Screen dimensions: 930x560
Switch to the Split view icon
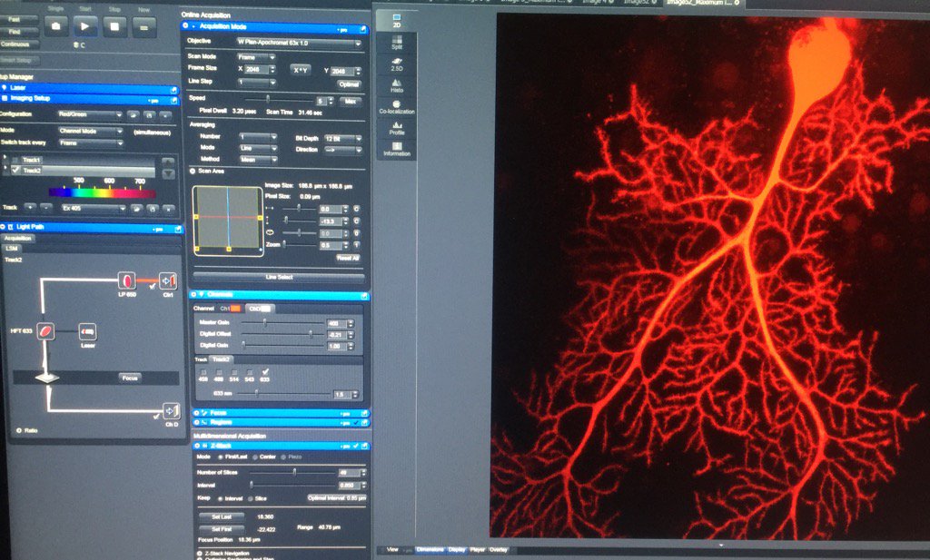397,42
